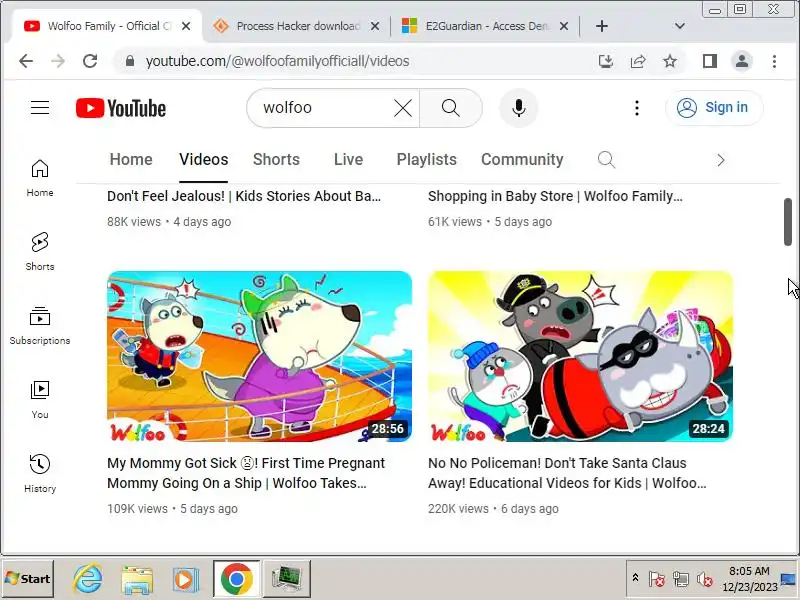Screen dimensions: 800x600
Task: Open Windows Explorer from taskbar
Action: pos(137,579)
